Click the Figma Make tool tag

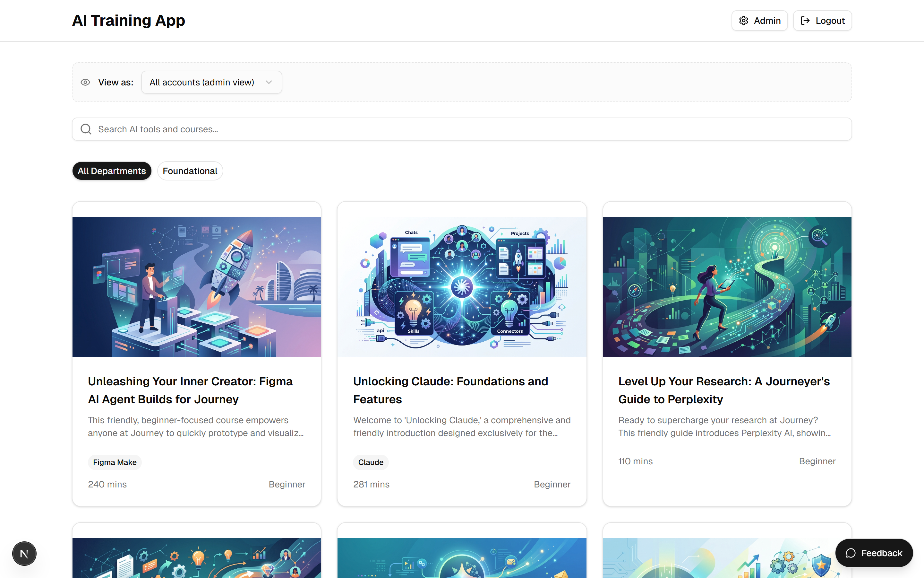pyautogui.click(x=115, y=462)
